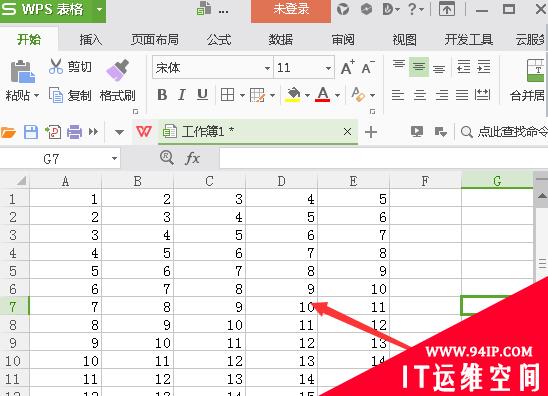The image size is (548, 396).
Task: Click the Merge and Center (合并居中) icon
Action: [x=536, y=70]
